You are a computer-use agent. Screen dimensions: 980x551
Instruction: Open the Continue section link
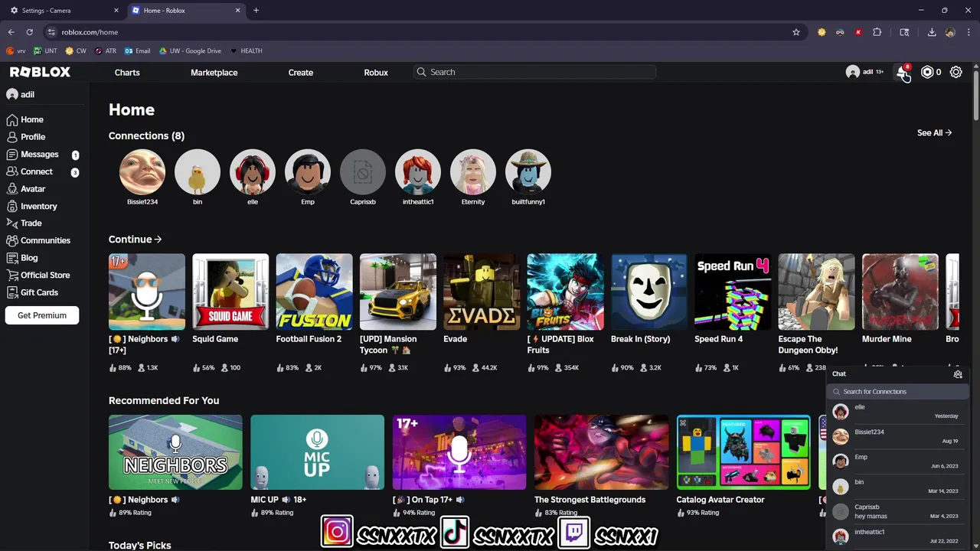(x=135, y=240)
